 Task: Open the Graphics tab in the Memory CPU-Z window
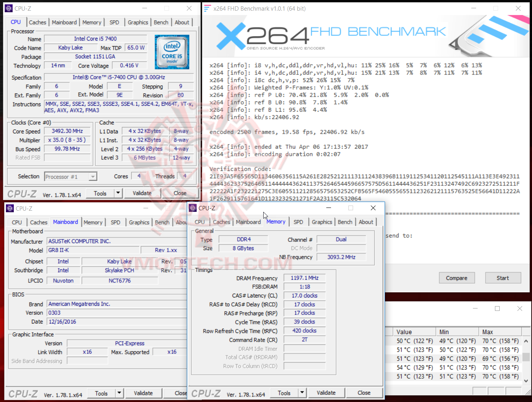(x=322, y=222)
